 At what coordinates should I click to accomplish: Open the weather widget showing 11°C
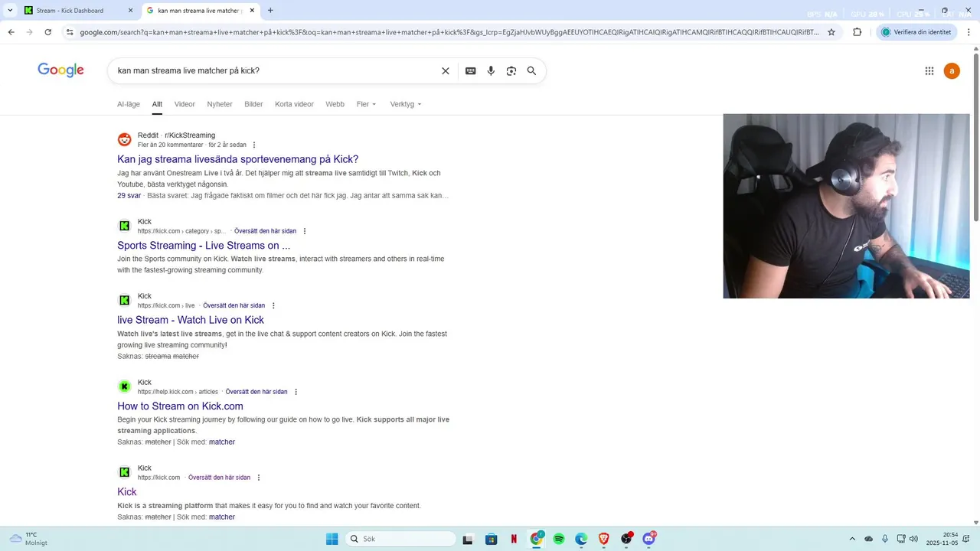click(x=28, y=539)
